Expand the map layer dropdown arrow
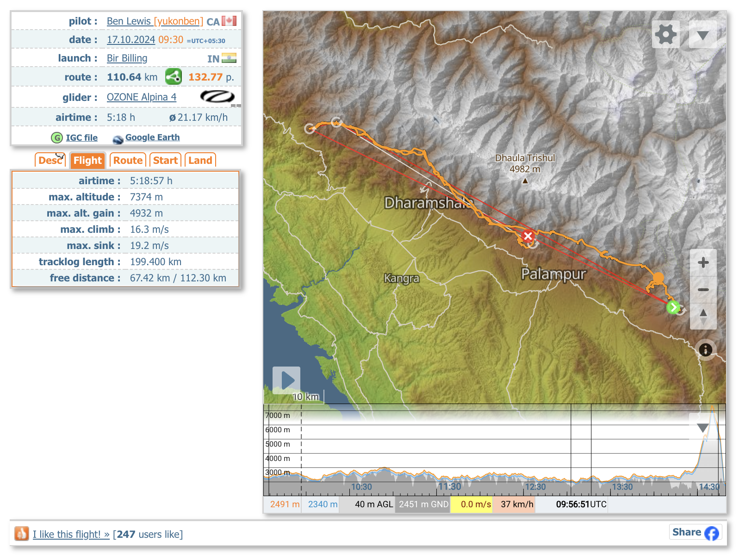The width and height of the screenshot is (739, 560). [x=702, y=35]
